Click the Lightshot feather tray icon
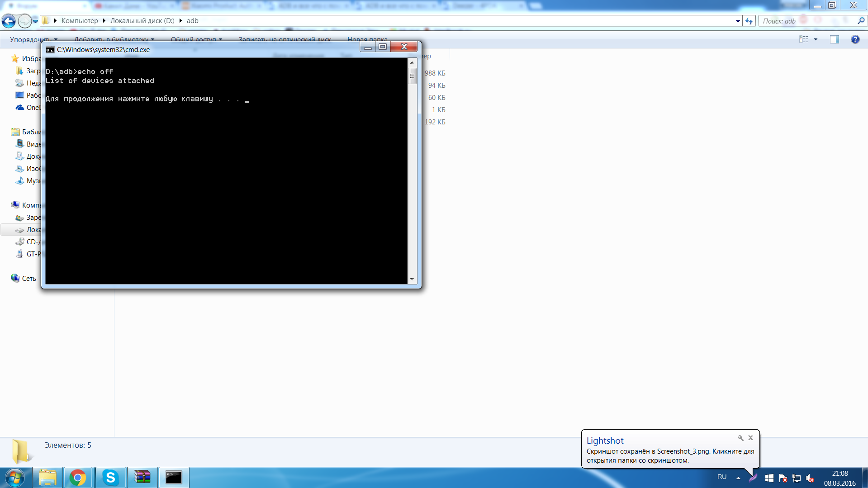This screenshot has width=868, height=488. tap(754, 478)
